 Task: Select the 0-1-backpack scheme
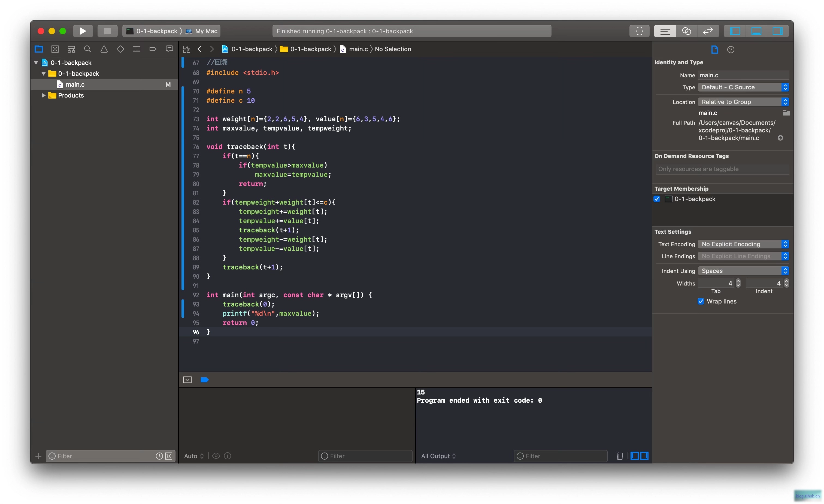153,31
